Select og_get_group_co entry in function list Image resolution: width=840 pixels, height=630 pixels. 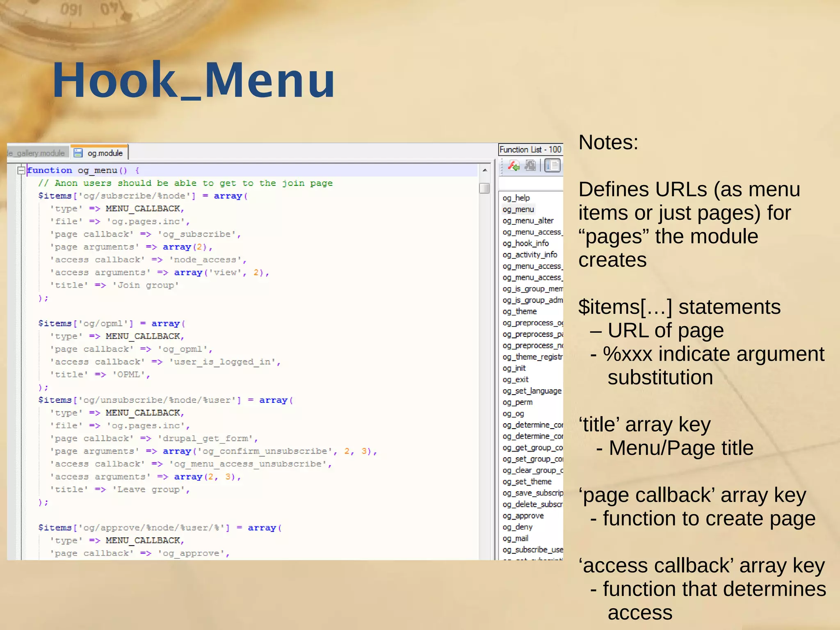coord(532,448)
